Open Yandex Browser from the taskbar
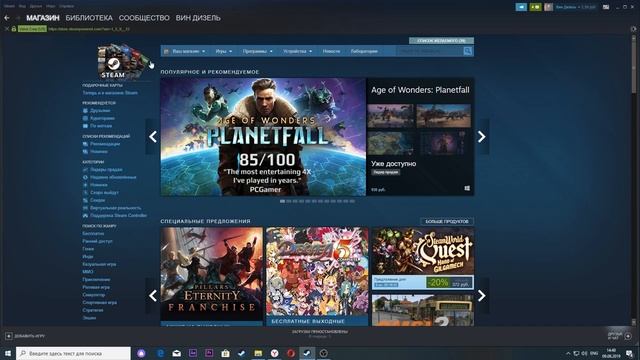Image resolution: width=640 pixels, height=360 pixels. point(274,353)
